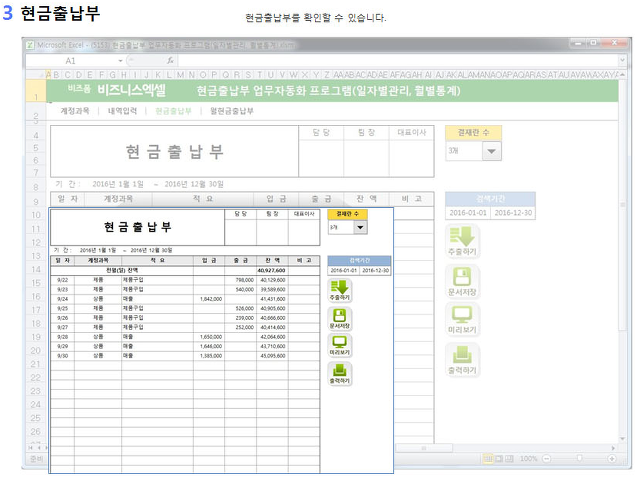Open the 현금출납부 sheet tab

pos(173,111)
